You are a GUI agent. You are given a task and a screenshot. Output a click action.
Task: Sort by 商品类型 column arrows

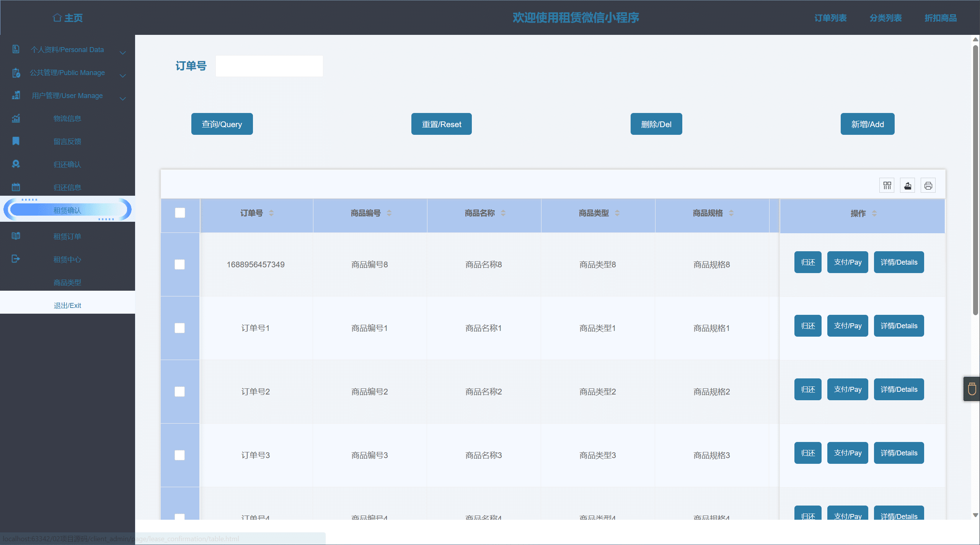tap(617, 213)
